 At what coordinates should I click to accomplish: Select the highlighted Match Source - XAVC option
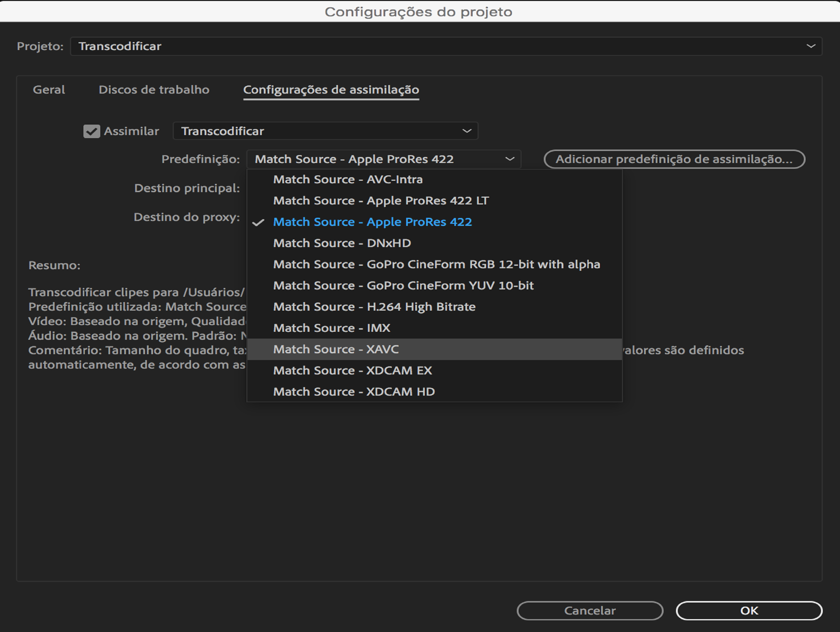336,349
